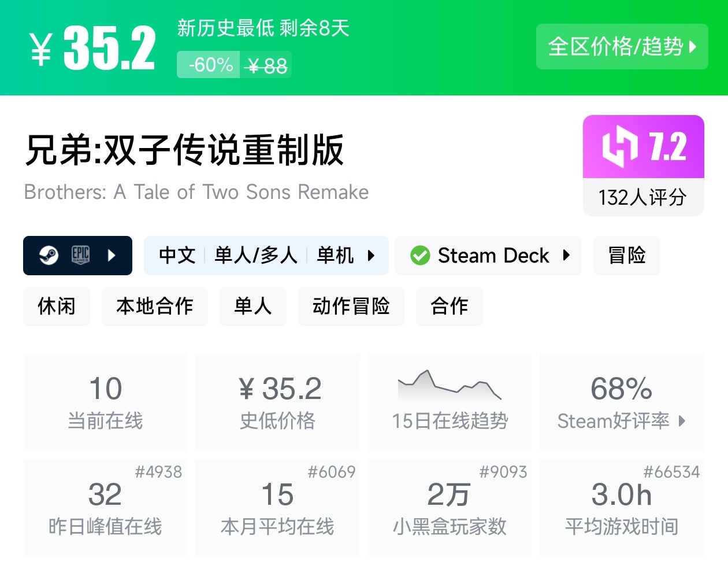Tap the 动作冒险 tag
The image size is (728, 569).
coord(351,306)
